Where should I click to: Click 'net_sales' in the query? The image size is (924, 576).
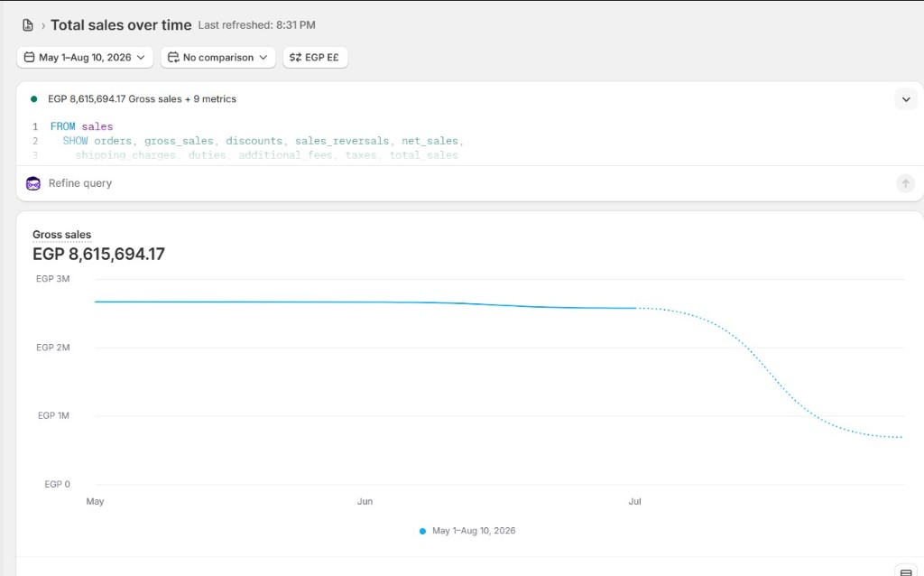(430, 141)
